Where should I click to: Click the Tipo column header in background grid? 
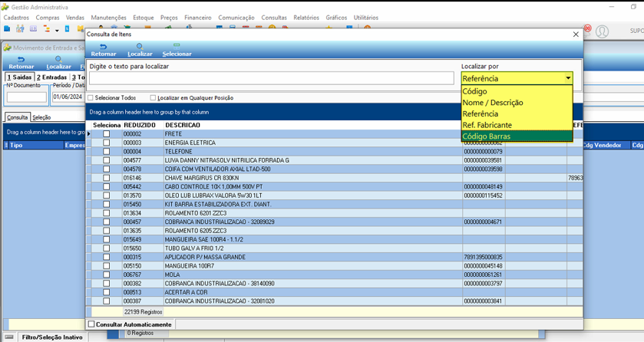coord(36,145)
